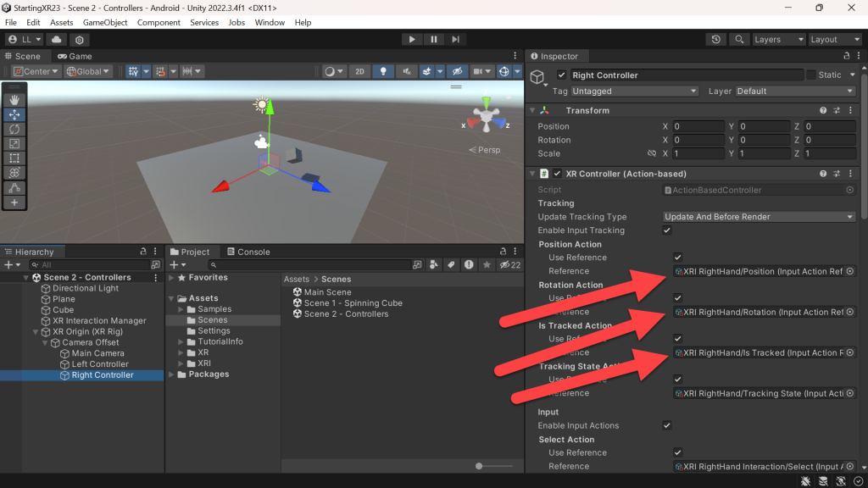Lock the Inspector panel
Viewport: 868px width, 488px height.
[847, 56]
